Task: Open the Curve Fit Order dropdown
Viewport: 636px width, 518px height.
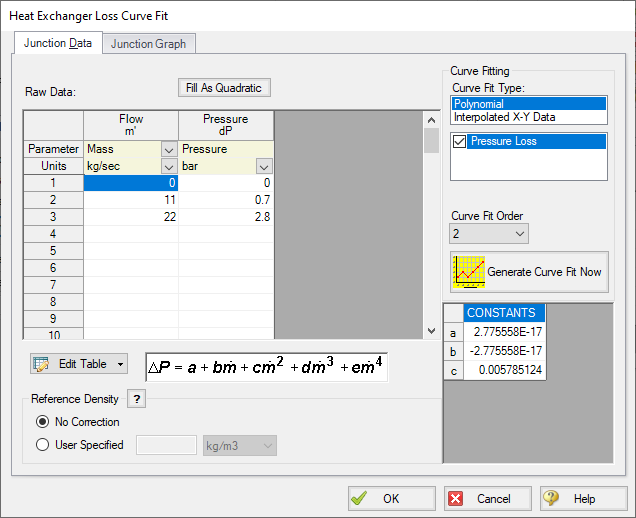Action: 488,234
